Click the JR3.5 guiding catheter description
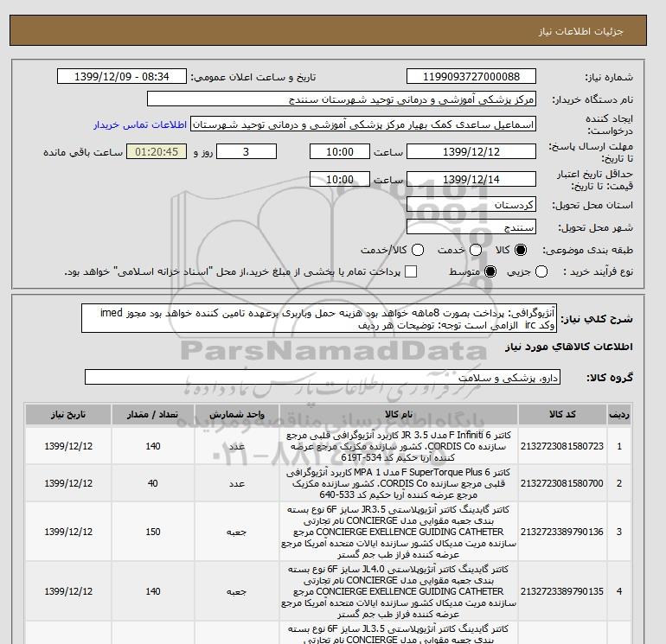This screenshot has height=644, width=666. 399,532
